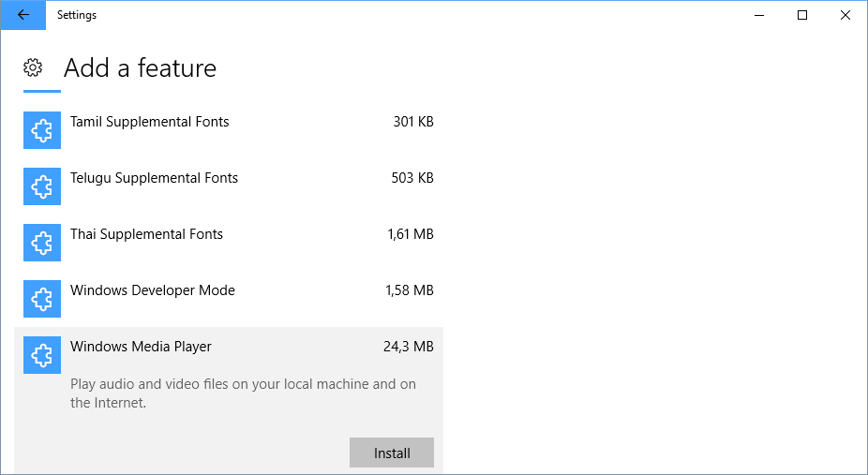Click the settings gear icon beside Add a feature
This screenshot has width=868, height=475.
[x=33, y=67]
